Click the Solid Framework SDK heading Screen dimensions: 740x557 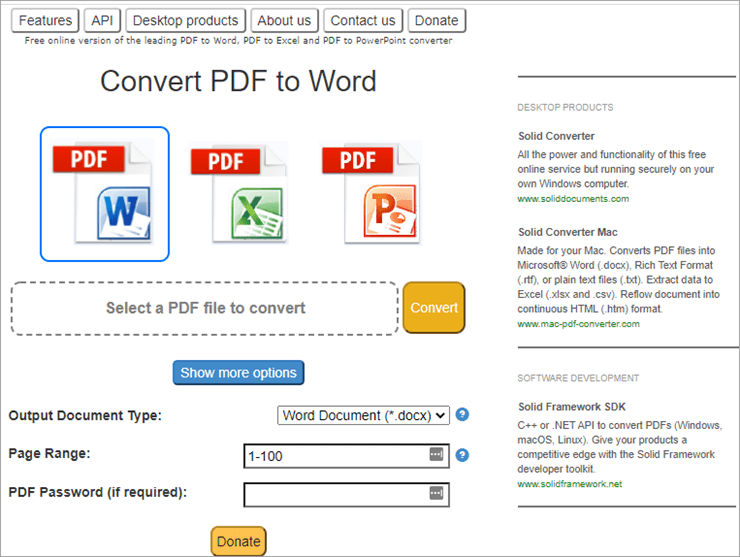572,407
